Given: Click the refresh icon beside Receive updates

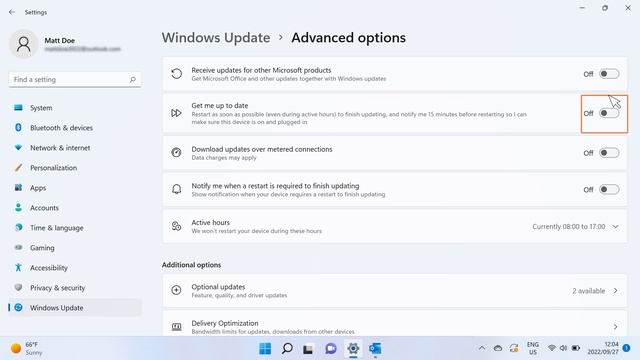Looking at the screenshot, I should tap(176, 74).
